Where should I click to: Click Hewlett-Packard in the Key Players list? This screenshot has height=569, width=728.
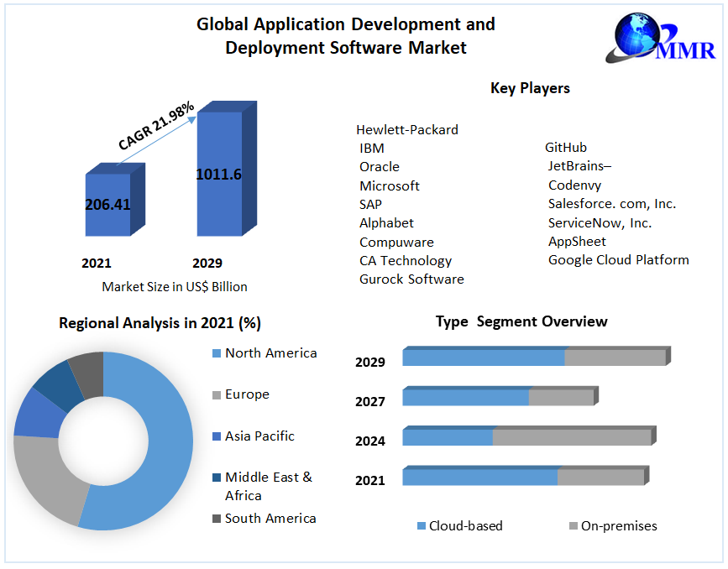pyautogui.click(x=407, y=129)
